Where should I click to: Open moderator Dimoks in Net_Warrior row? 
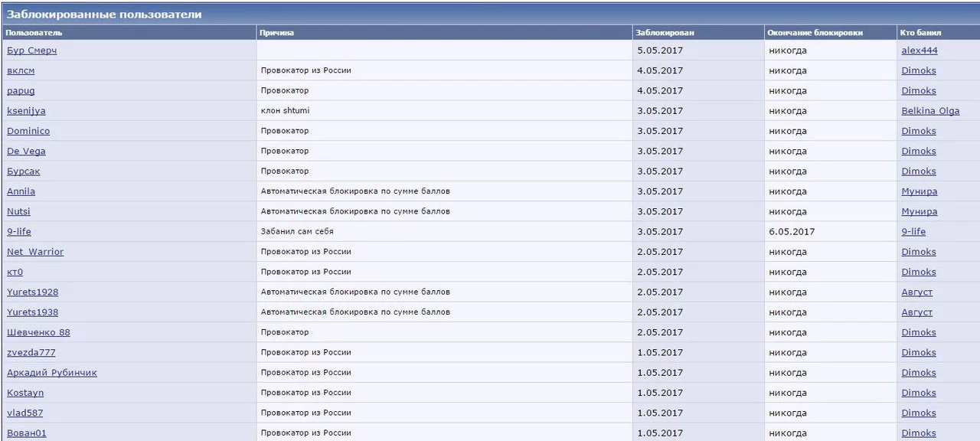pyautogui.click(x=919, y=252)
